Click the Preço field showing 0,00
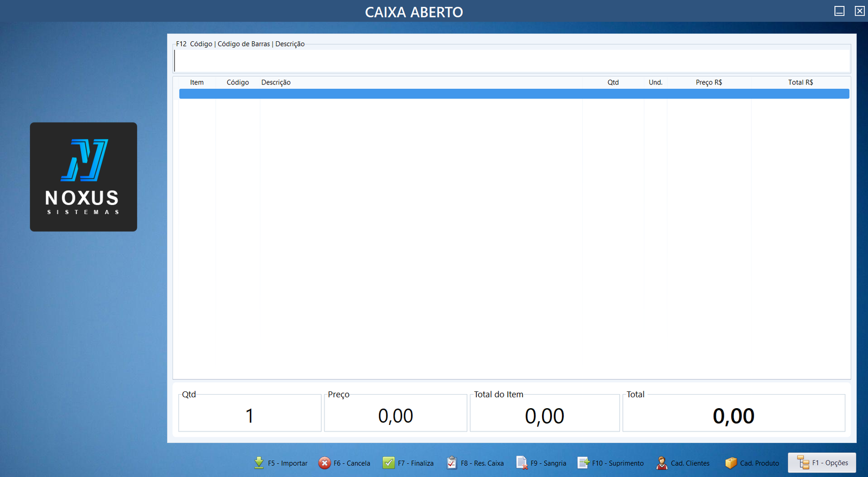 pyautogui.click(x=395, y=416)
